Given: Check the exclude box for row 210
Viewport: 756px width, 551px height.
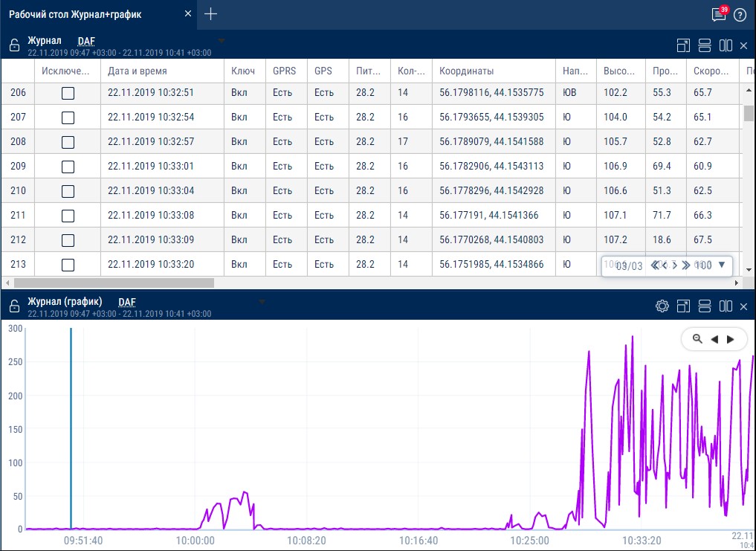Looking at the screenshot, I should point(68,192).
